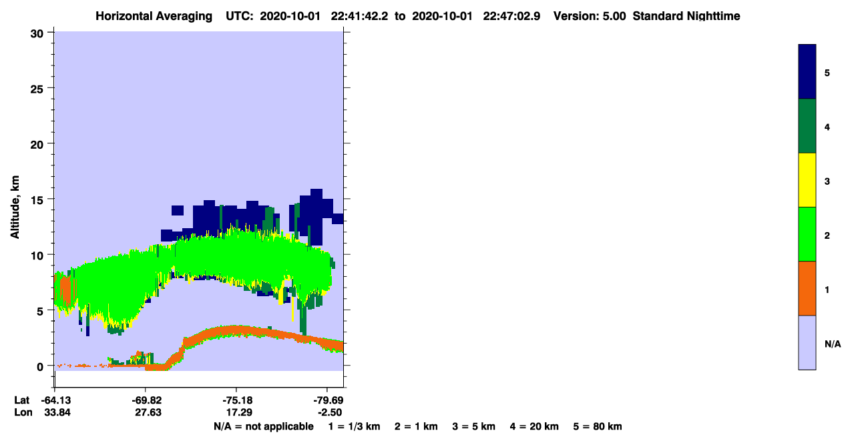This screenshot has height=445, width=868.
Task: Click the yellow level 3 colorbar segment
Action: 807,180
